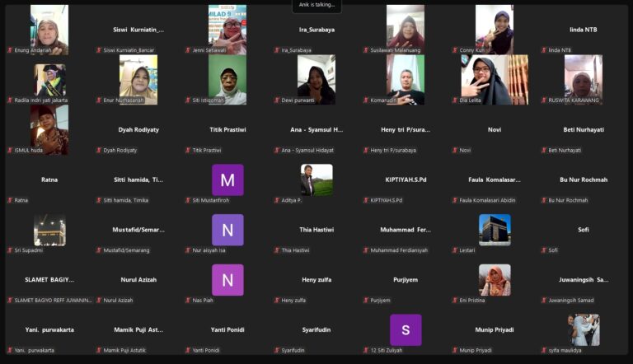This screenshot has height=364, width=633.
Task: Click muted mic icon beside Enung Andariah label
Action: [10, 50]
